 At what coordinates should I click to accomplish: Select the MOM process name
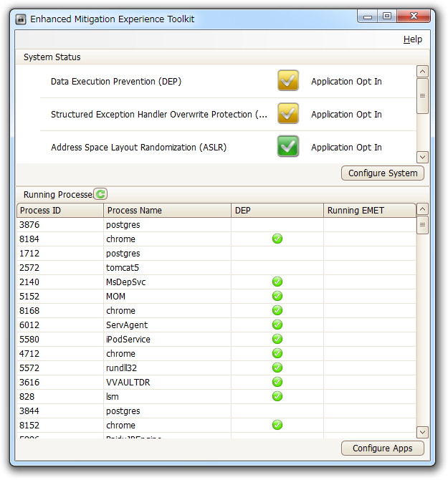click(x=115, y=297)
